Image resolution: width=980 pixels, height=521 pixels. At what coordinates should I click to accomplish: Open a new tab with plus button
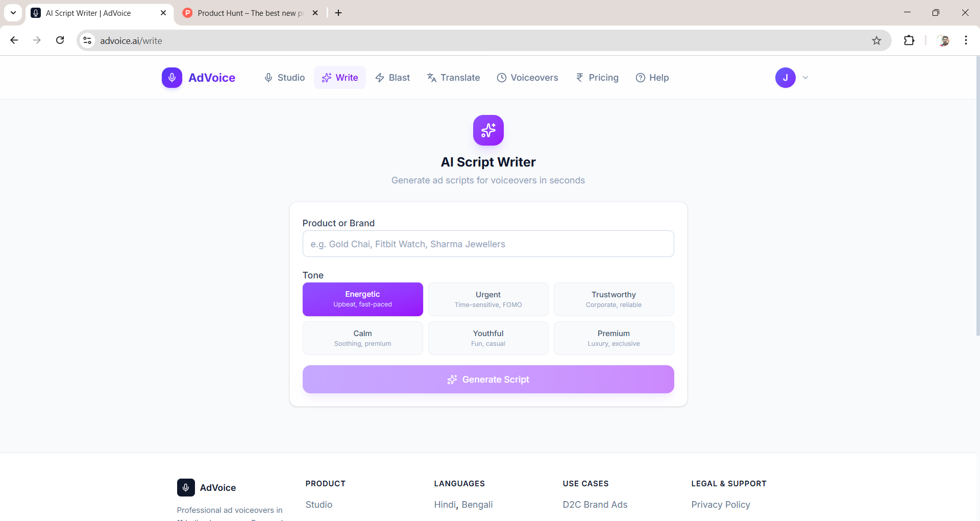tap(338, 13)
